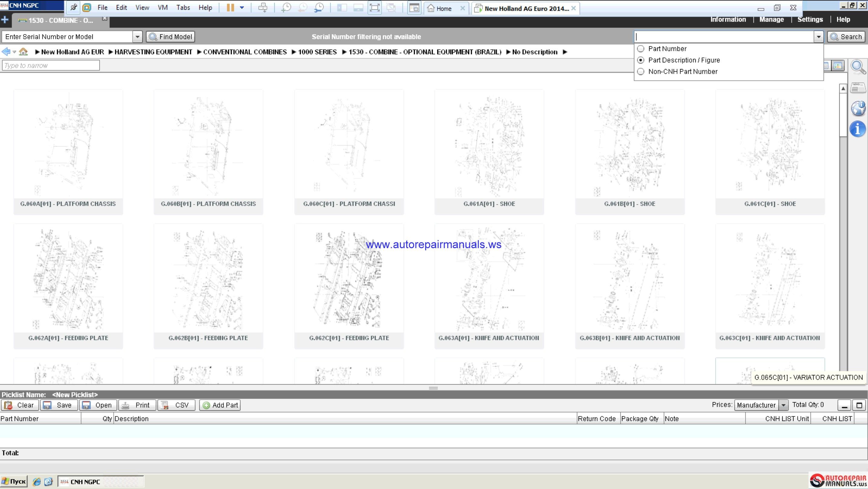The image size is (868, 489).
Task: Click the blue back arrow icon
Action: 6,52
